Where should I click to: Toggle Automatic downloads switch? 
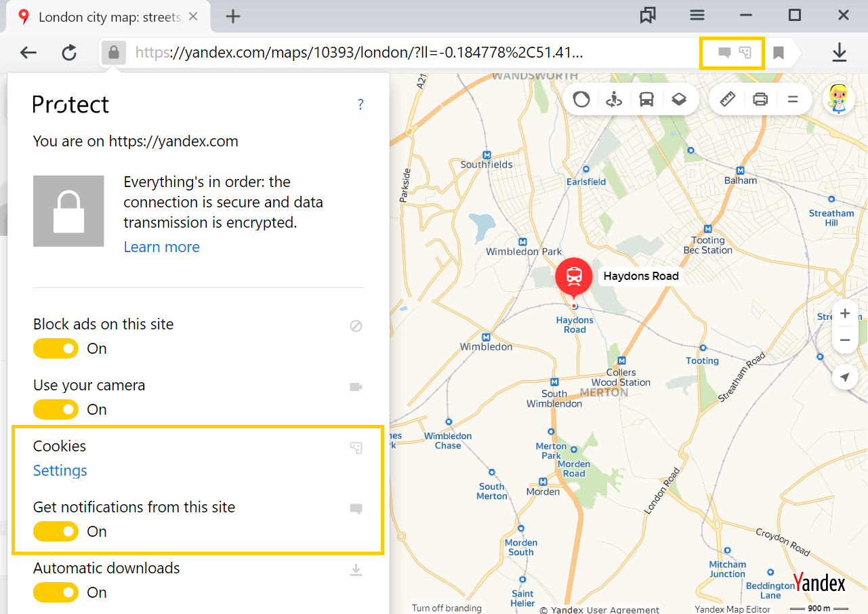point(56,592)
